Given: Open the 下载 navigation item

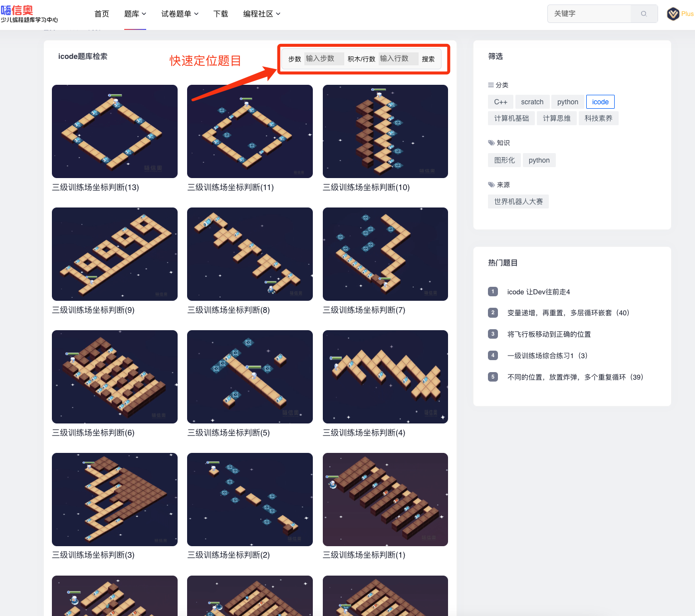Looking at the screenshot, I should tap(221, 14).
